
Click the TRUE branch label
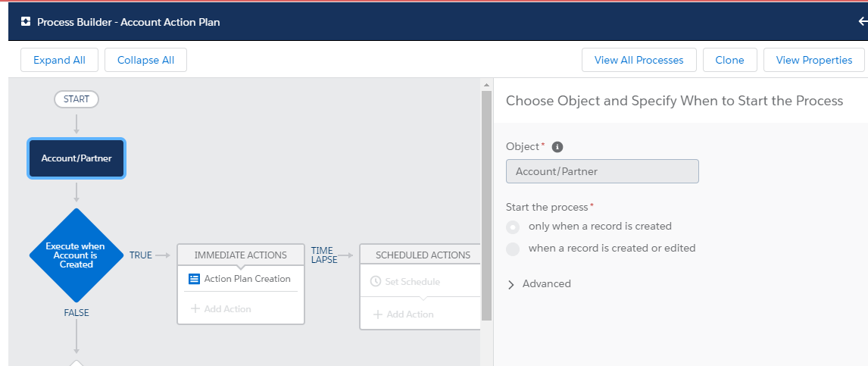[x=141, y=255]
